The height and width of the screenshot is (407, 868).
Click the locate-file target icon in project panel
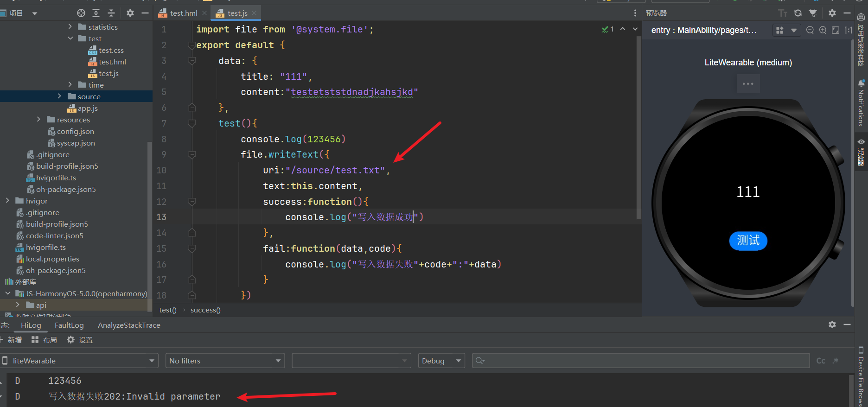pyautogui.click(x=81, y=13)
